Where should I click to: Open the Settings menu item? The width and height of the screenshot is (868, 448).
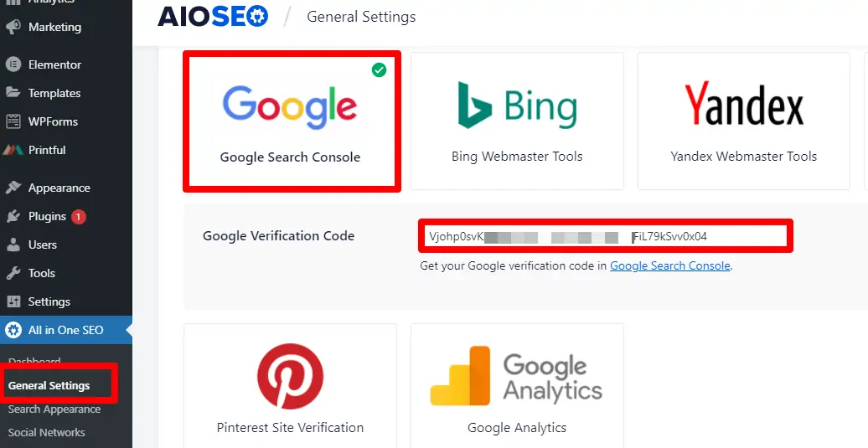click(49, 301)
